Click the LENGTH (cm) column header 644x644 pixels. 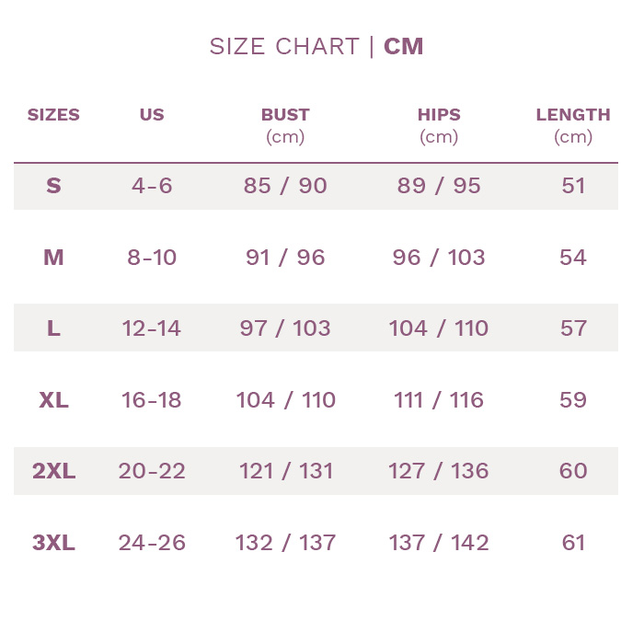tap(573, 126)
